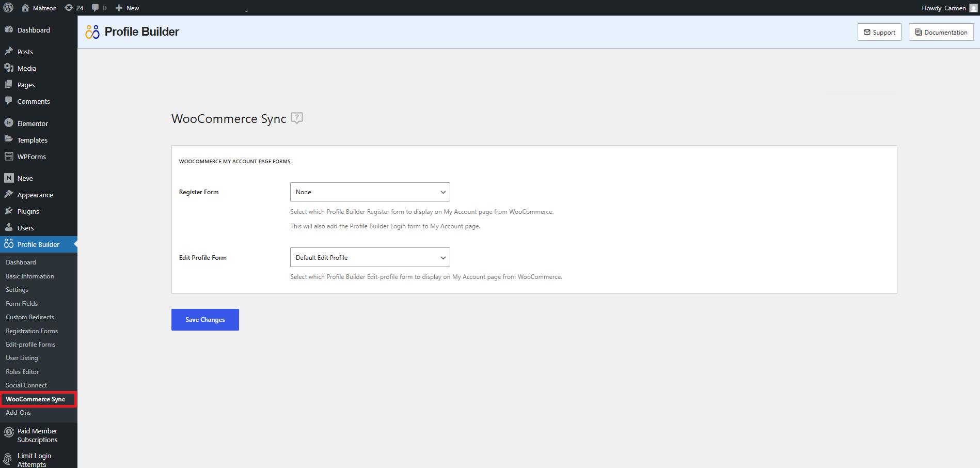The height and width of the screenshot is (468, 980).
Task: Click the Media icon in sidebar
Action: (9, 68)
